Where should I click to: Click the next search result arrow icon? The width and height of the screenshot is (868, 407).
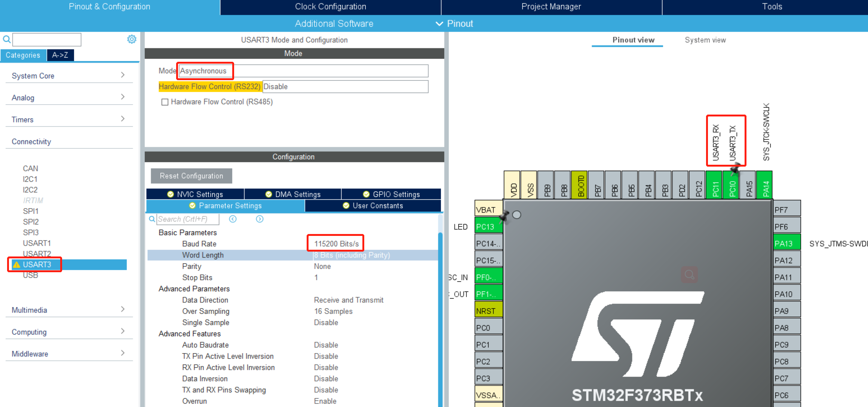260,219
